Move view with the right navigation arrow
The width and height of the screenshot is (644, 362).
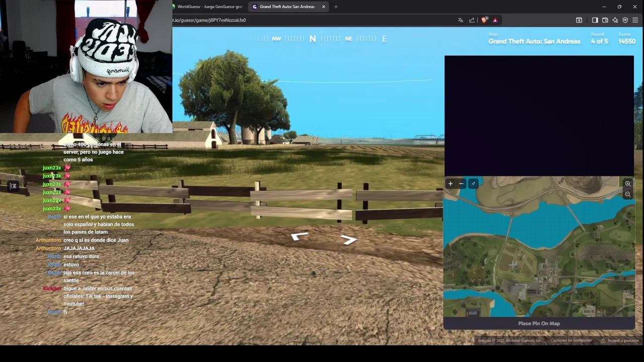349,240
